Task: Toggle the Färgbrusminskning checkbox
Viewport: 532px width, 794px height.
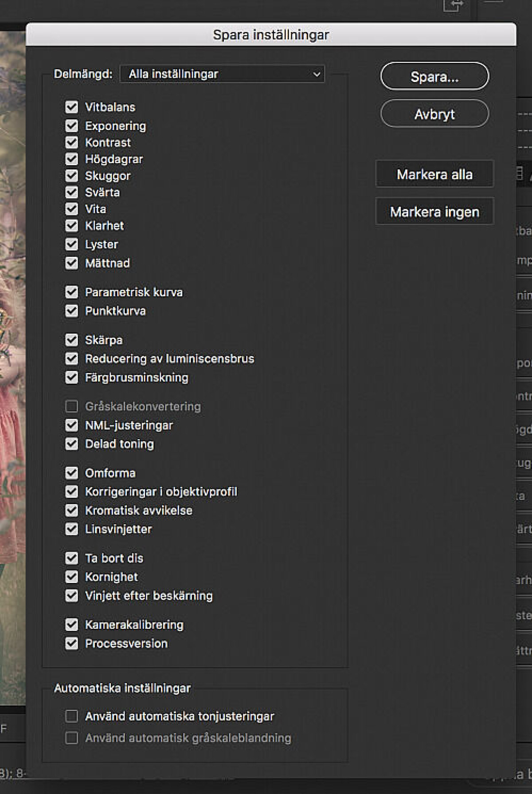Action: [x=71, y=377]
